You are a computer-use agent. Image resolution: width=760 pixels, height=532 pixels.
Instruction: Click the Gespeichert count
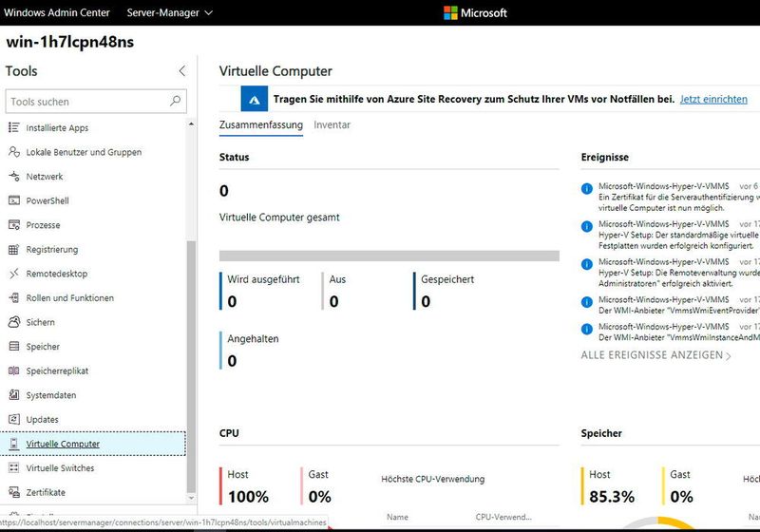(x=426, y=301)
